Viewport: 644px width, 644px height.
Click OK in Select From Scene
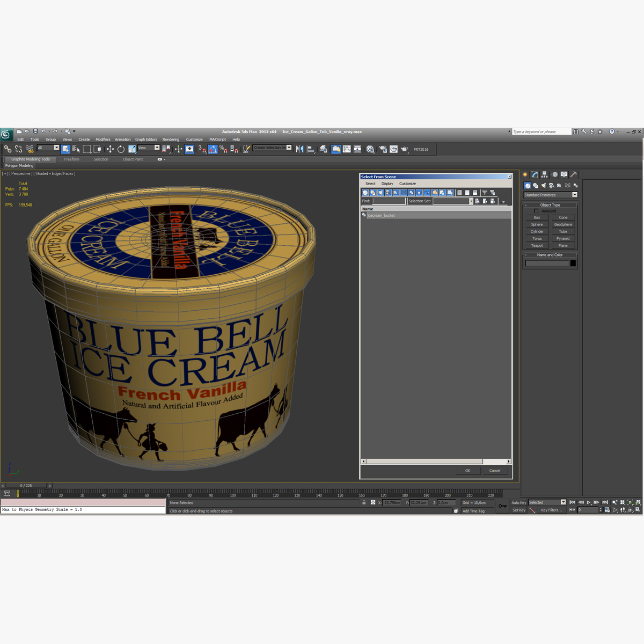(467, 471)
